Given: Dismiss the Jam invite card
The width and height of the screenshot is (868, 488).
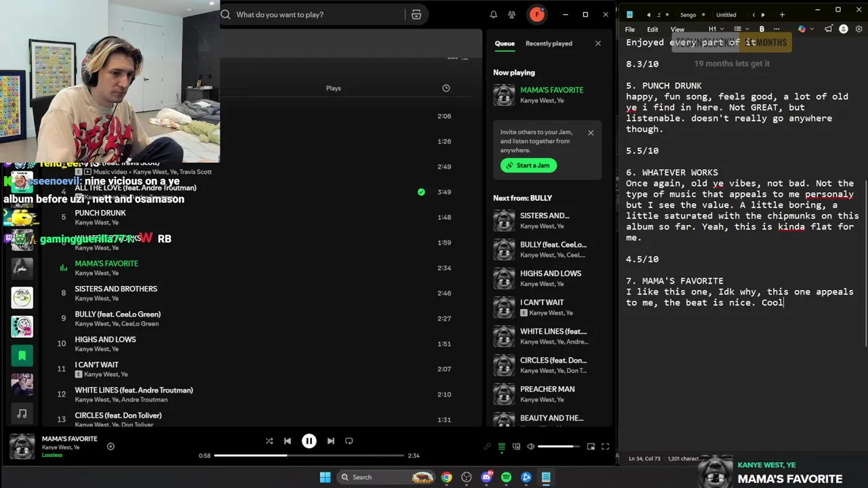Looking at the screenshot, I should click(x=591, y=133).
